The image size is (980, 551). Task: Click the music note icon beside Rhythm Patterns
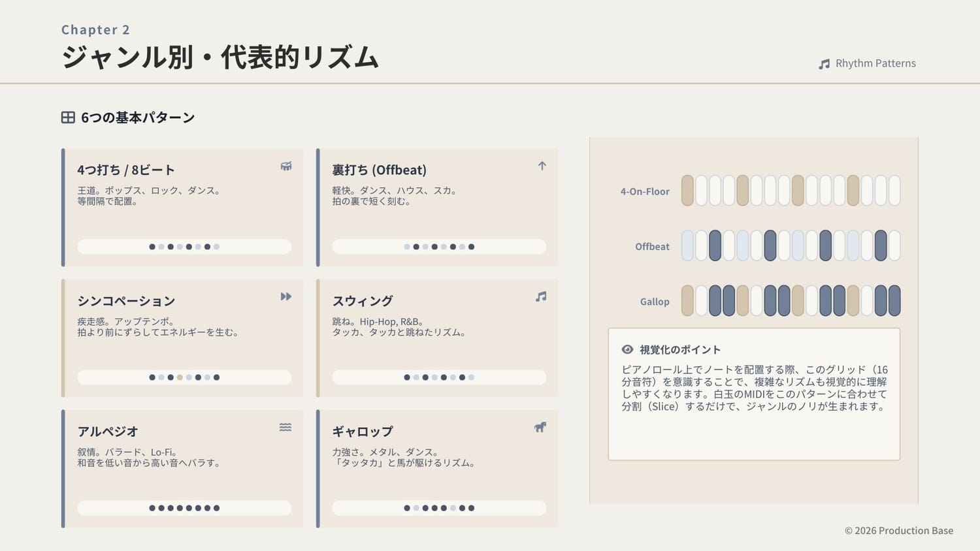(x=825, y=64)
